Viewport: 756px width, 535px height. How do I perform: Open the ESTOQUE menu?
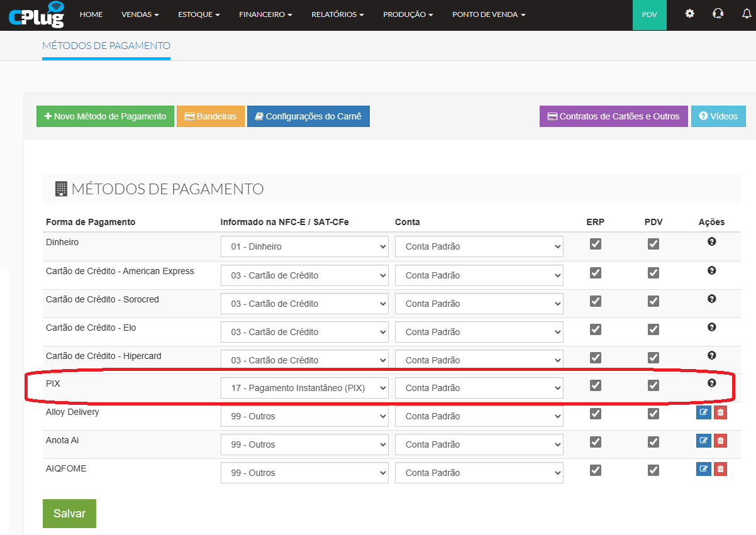[x=199, y=14]
